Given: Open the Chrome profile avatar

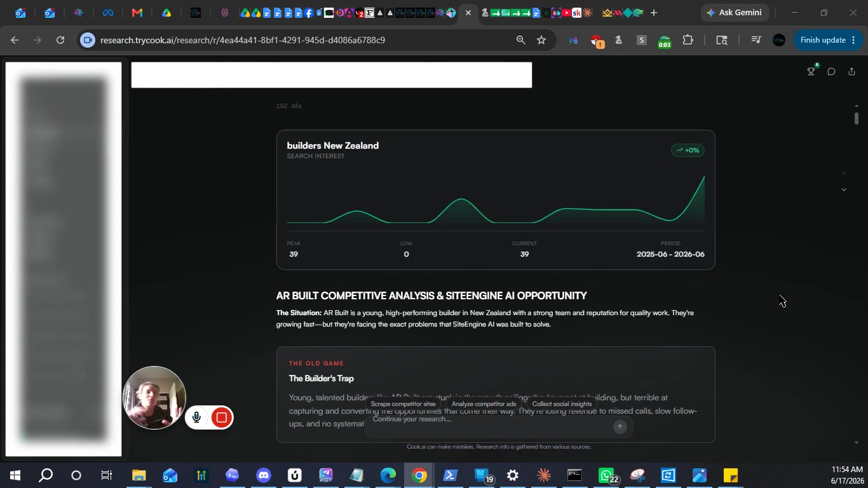Looking at the screenshot, I should tap(779, 40).
